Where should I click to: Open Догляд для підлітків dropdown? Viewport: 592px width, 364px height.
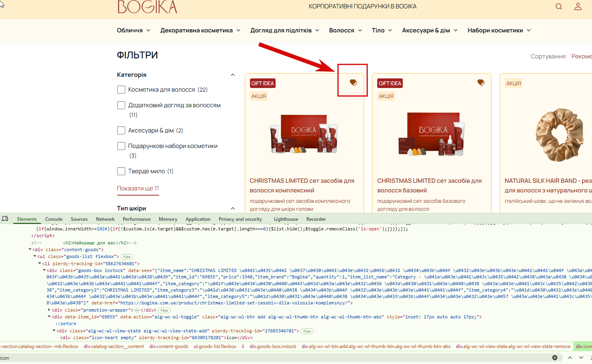tap(285, 30)
